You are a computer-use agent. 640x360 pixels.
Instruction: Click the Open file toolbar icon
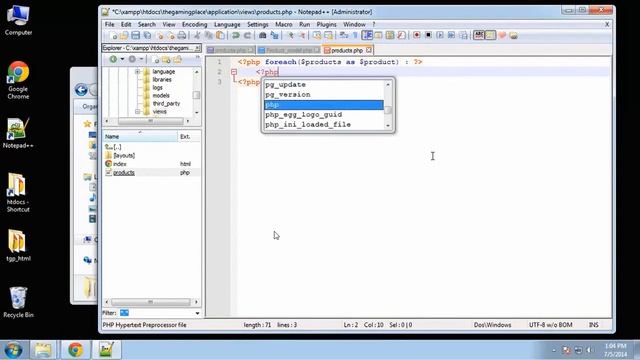(x=124, y=36)
